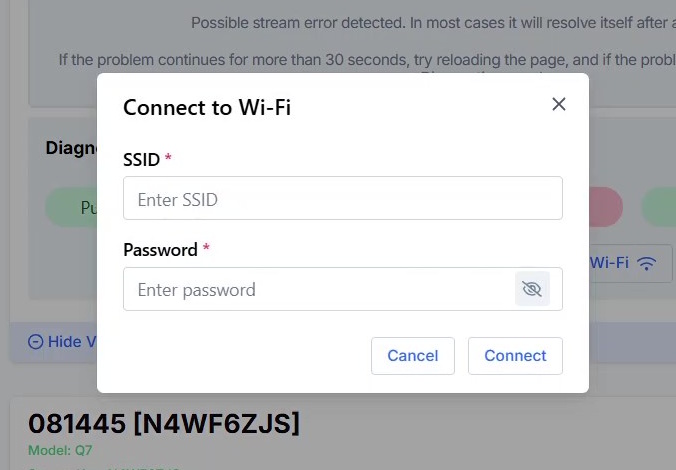676x470 pixels.
Task: Click the pink status pill behind the dialog
Action: 605,208
